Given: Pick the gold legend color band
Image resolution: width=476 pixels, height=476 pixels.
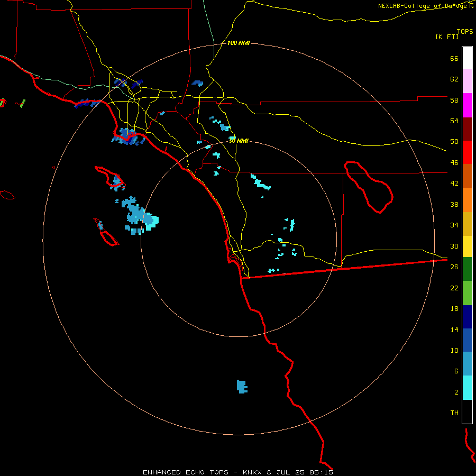Looking at the screenshot, I should coord(467,224).
